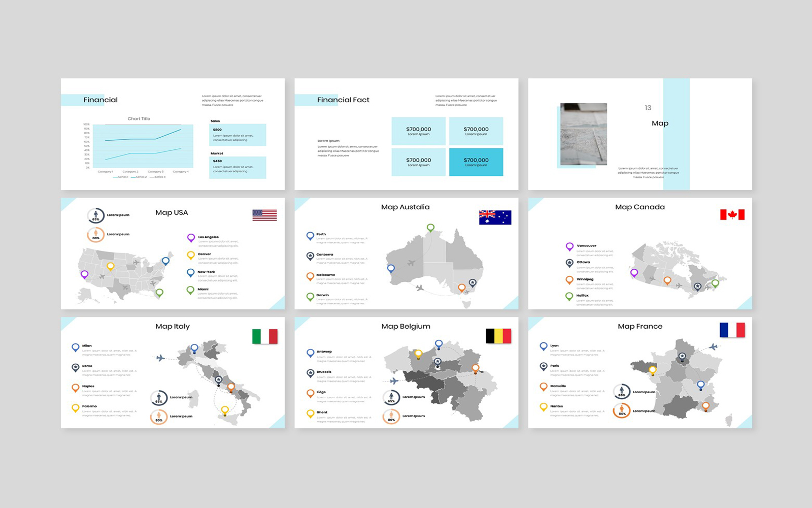Click the Belgium flag icon

point(498,336)
